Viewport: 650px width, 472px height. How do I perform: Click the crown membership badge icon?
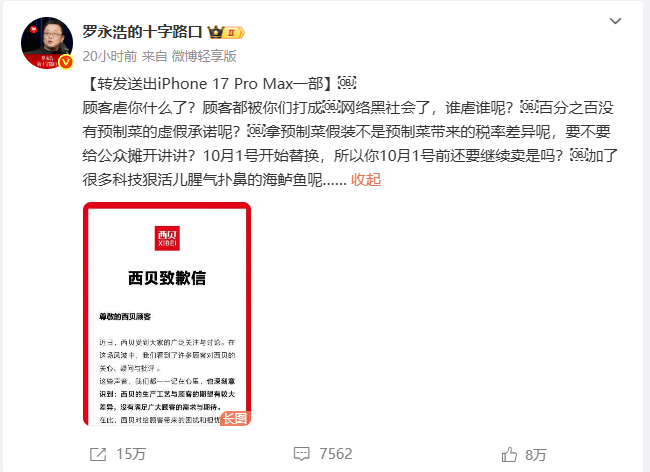pos(216,32)
